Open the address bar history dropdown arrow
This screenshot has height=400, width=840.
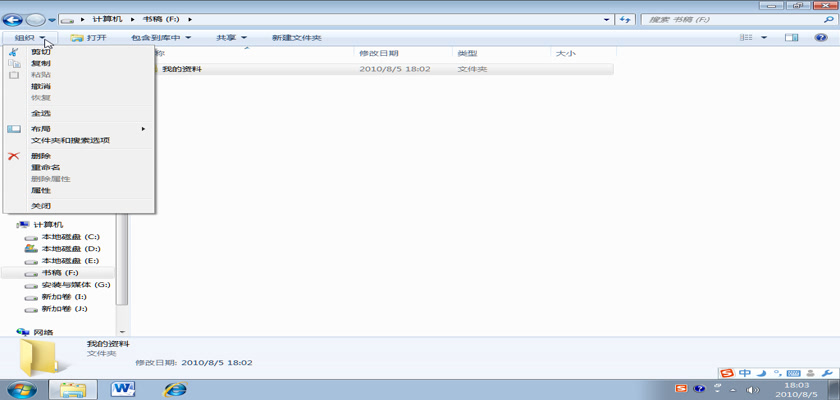click(607, 19)
